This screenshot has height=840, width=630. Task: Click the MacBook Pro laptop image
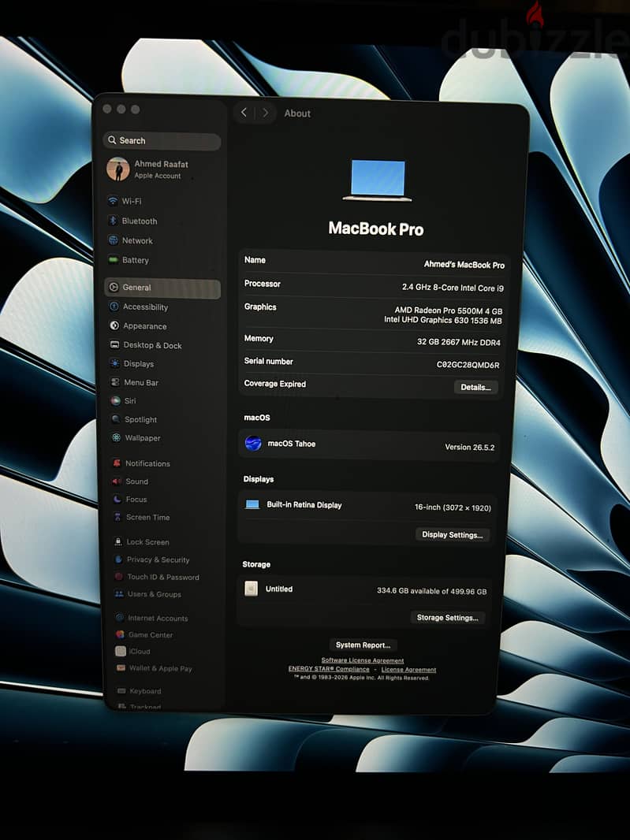[x=378, y=180]
